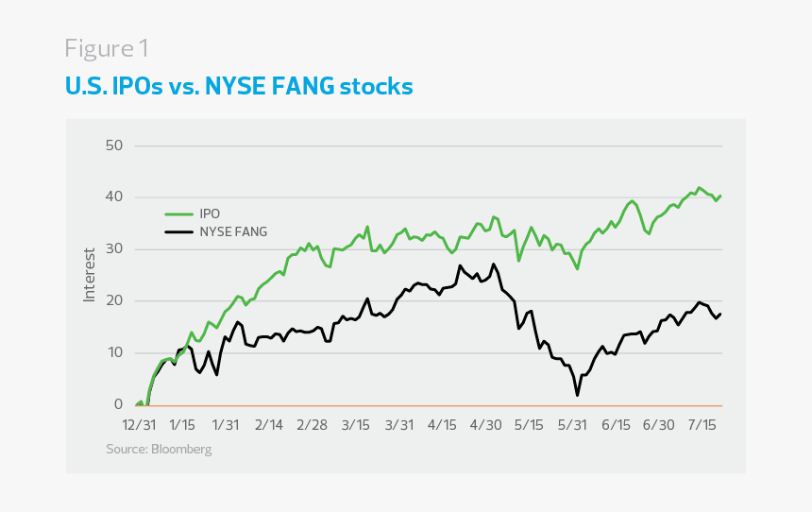
Task: Click the chart title U.S. IPOs vs. NYSE FANG stocks
Action: pos(239,87)
